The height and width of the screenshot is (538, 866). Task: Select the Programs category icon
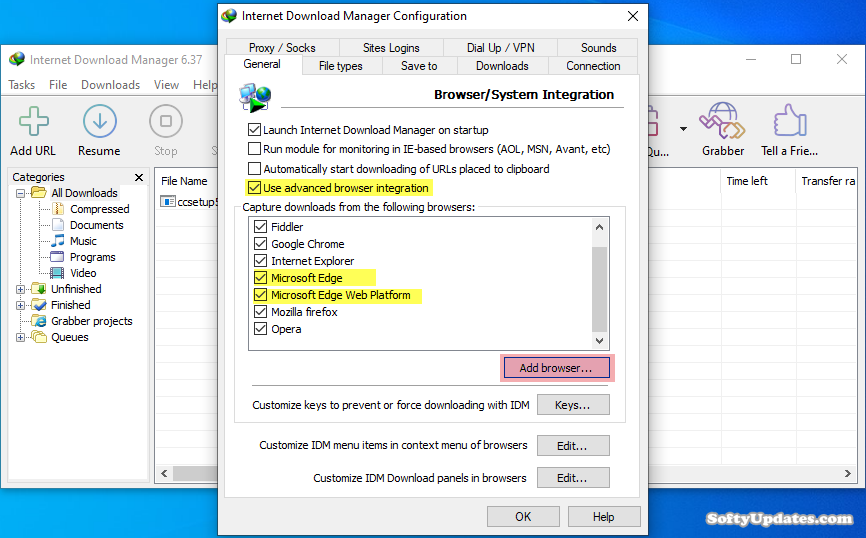tap(57, 257)
